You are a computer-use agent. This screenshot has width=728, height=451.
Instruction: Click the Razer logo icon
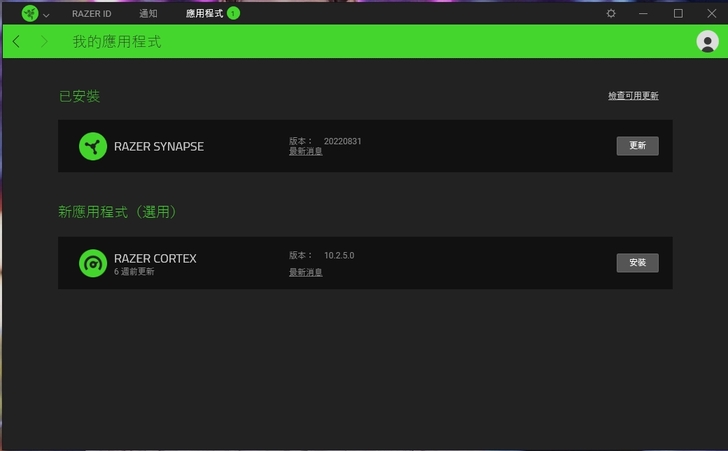tap(30, 13)
